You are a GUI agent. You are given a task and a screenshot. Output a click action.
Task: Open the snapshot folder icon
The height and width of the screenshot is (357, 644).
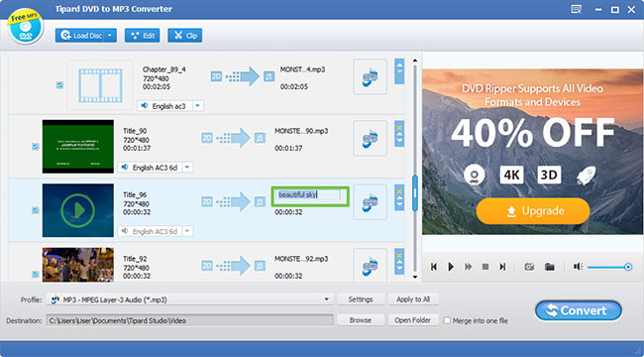(550, 267)
